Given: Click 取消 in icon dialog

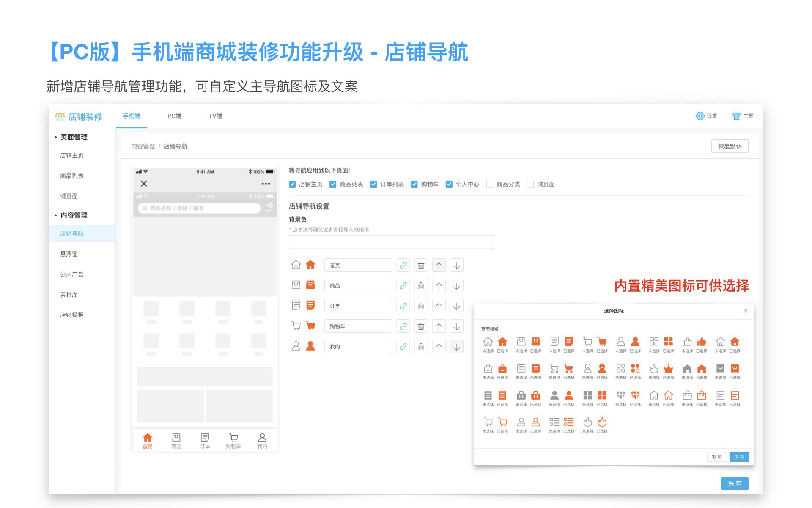Looking at the screenshot, I should [717, 457].
